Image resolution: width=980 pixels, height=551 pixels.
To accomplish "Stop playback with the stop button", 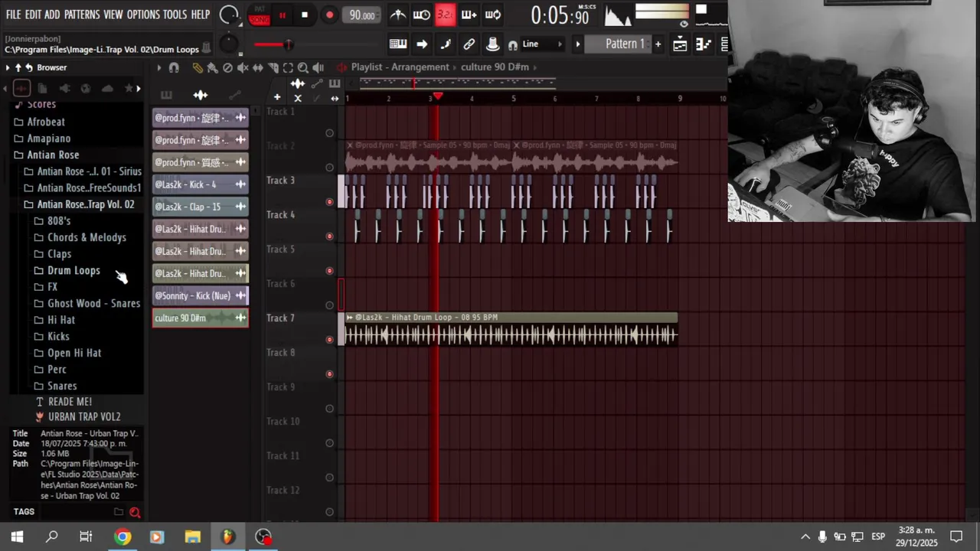I will click(305, 15).
